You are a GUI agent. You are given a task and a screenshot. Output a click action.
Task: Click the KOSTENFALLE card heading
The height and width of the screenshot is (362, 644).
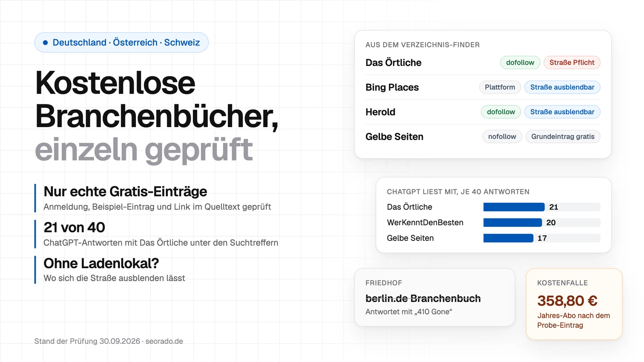coord(562,283)
